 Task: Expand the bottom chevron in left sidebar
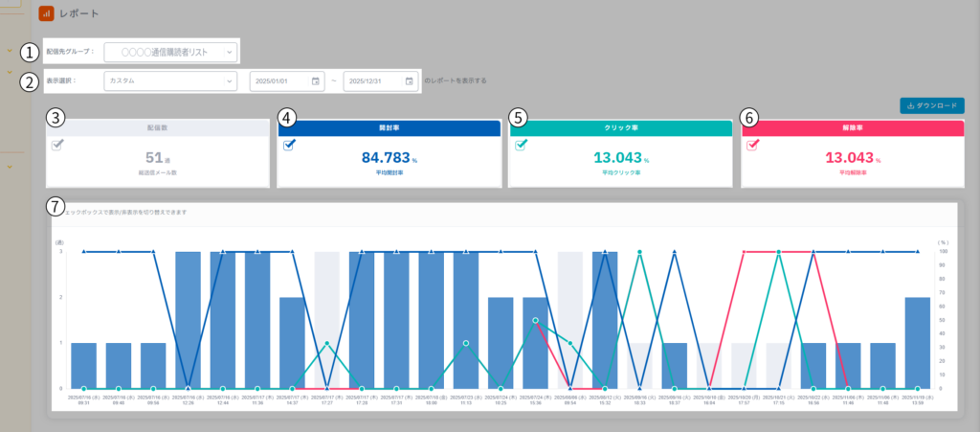(x=9, y=166)
